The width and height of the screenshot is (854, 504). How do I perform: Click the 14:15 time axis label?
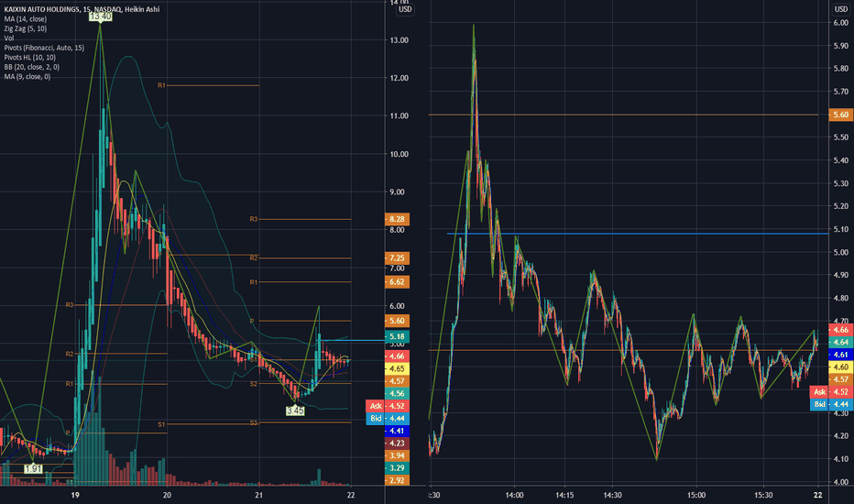coord(564,495)
